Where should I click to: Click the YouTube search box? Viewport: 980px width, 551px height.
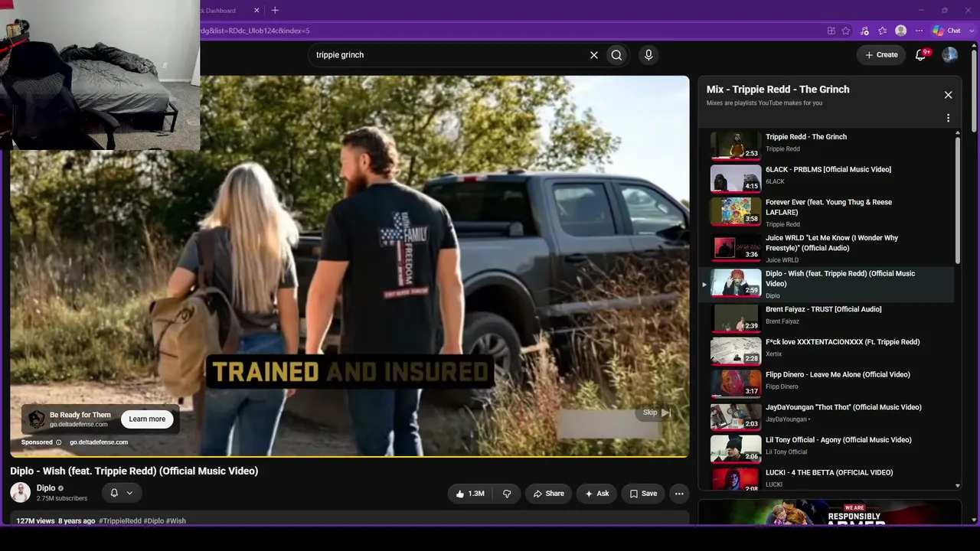448,55
